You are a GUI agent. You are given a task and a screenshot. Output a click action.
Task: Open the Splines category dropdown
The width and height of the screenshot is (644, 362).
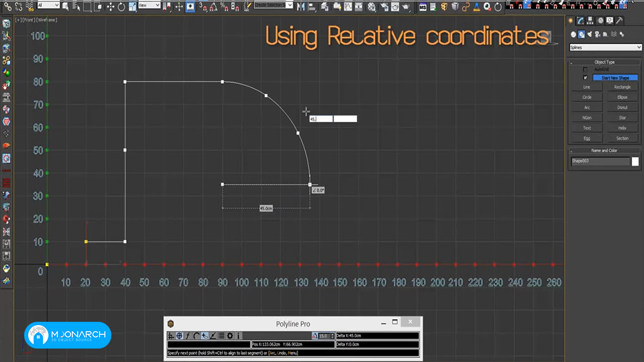[605, 48]
